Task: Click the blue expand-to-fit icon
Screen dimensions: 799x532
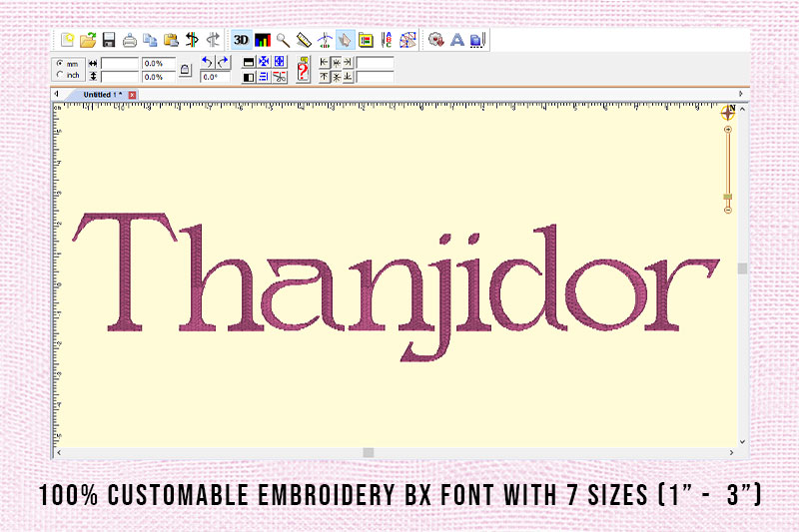Action: click(280, 62)
